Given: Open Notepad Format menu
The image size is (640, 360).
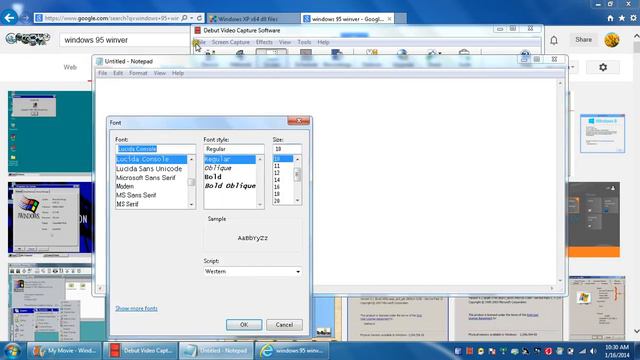Looking at the screenshot, I should 138,73.
